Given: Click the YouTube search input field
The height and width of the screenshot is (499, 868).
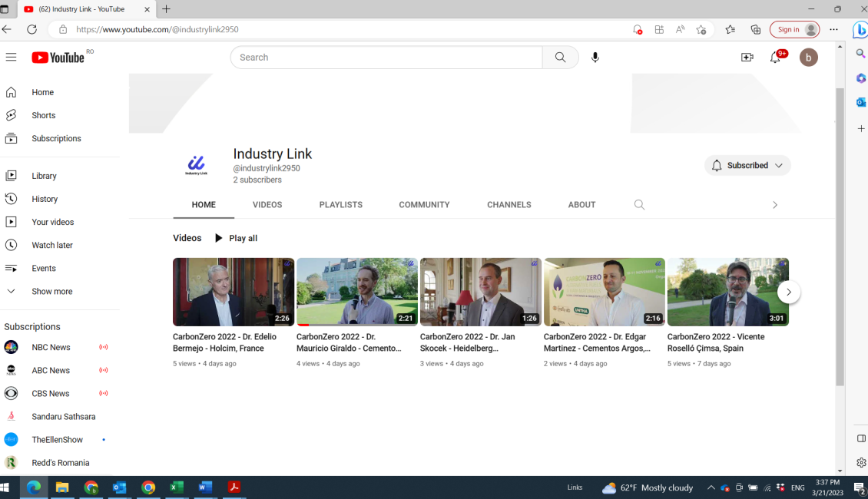Looking at the screenshot, I should [x=386, y=58].
